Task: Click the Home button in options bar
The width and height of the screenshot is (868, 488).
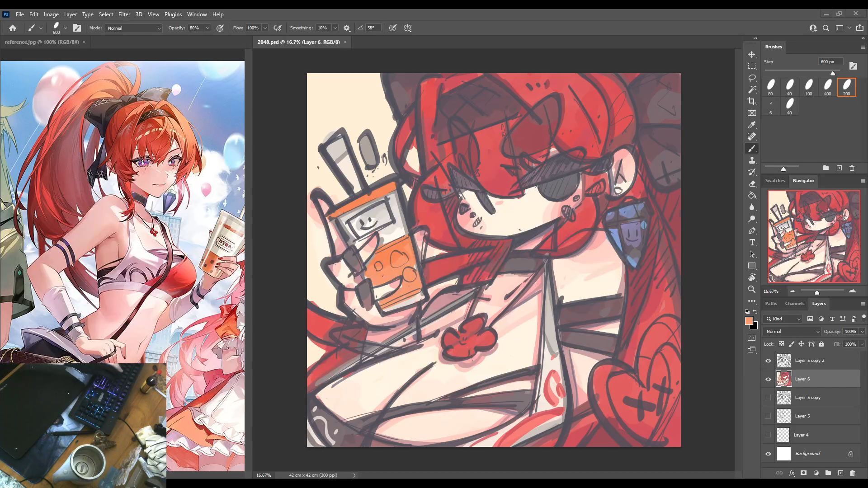Action: pyautogui.click(x=13, y=28)
